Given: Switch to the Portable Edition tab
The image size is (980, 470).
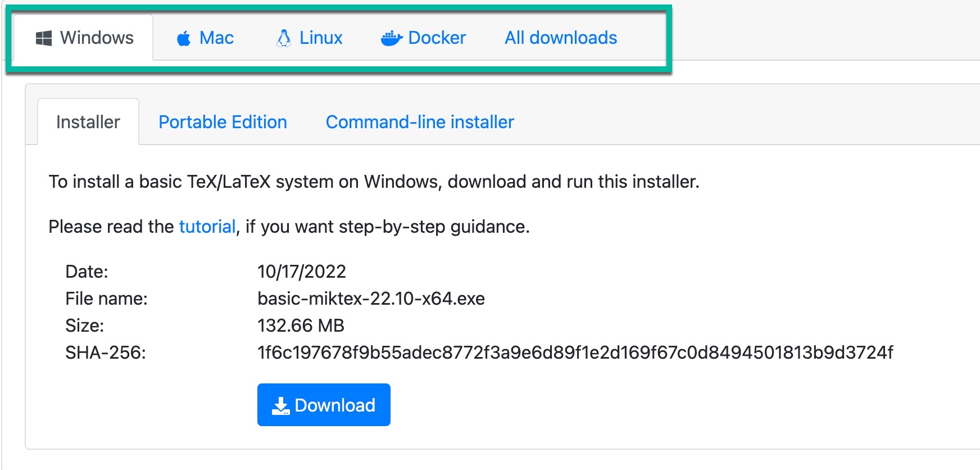Looking at the screenshot, I should pos(223,122).
